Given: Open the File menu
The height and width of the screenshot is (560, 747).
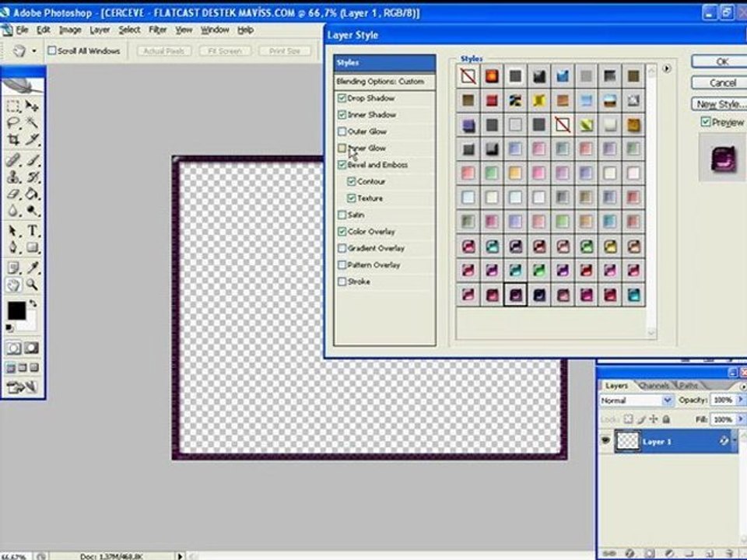Looking at the screenshot, I should pos(23,30).
